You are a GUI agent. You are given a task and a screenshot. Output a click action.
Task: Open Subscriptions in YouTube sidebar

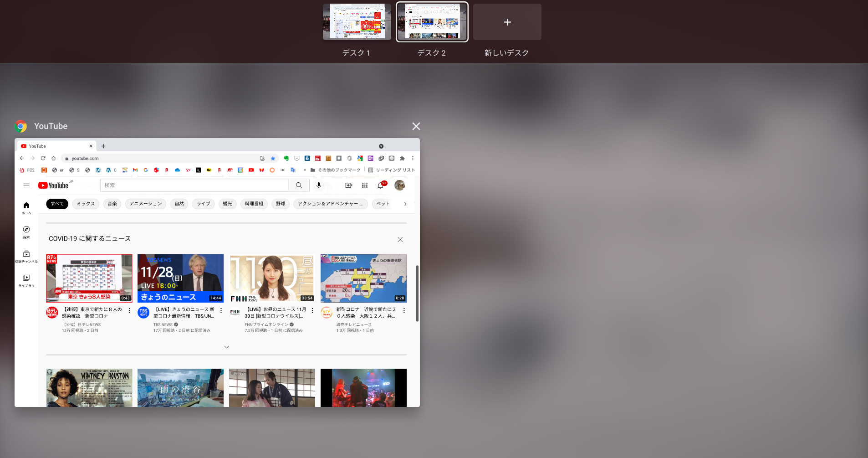click(x=26, y=257)
